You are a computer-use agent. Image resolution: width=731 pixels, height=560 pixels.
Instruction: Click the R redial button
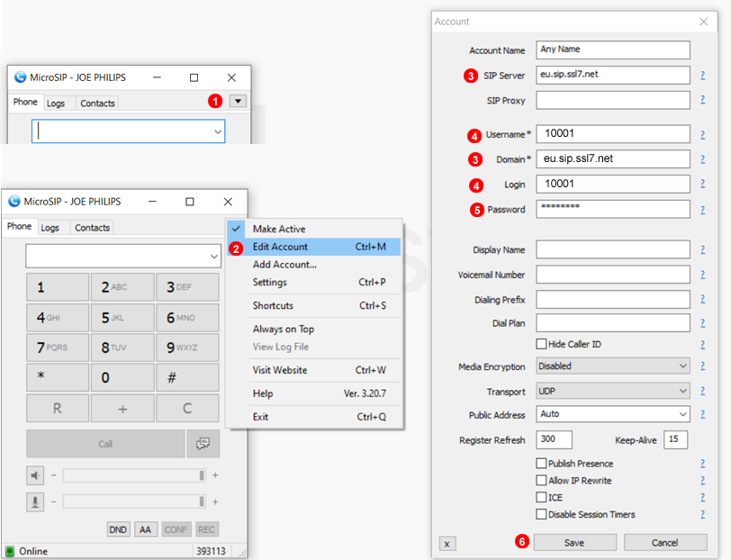[58, 409]
